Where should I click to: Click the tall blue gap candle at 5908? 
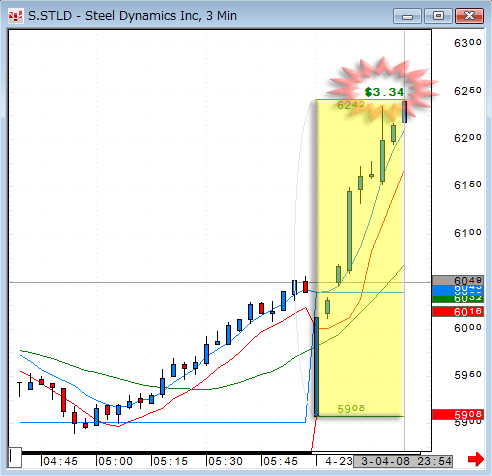tap(316, 366)
